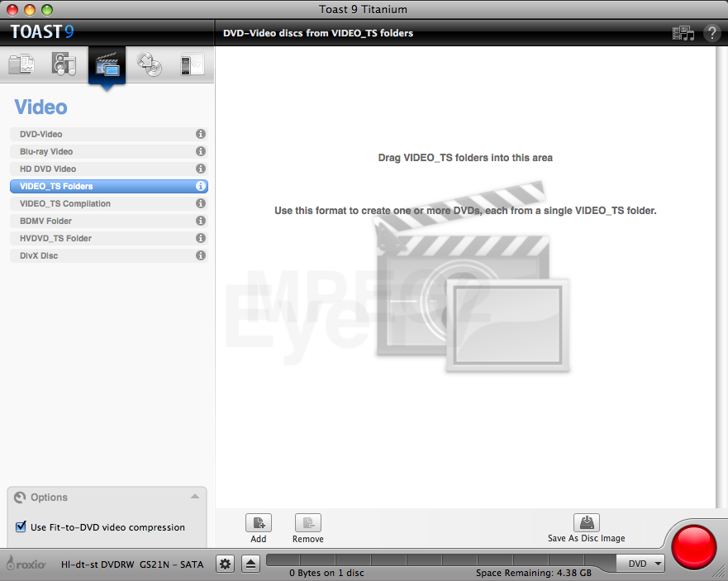Show info for HD DVD Video
Viewport: 728px width, 581px height.
(201, 169)
